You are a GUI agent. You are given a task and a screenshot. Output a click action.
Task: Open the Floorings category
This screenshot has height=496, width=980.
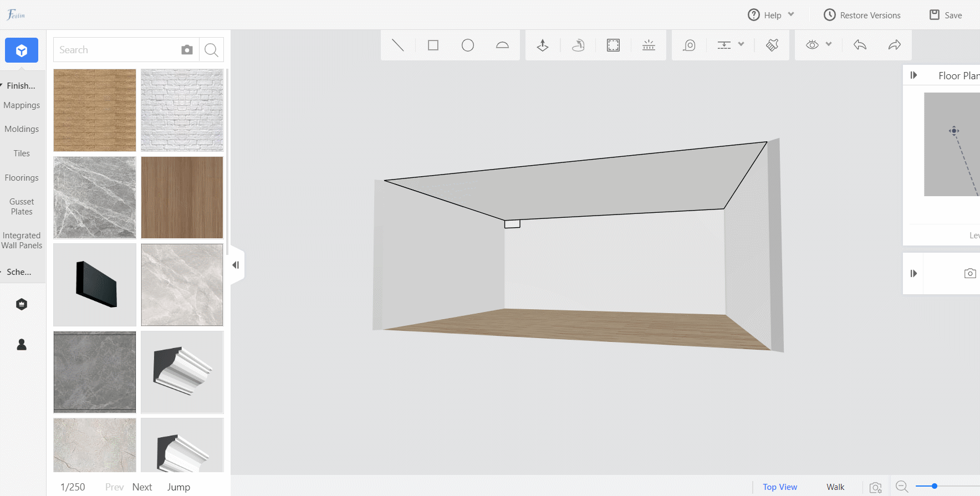coord(22,178)
